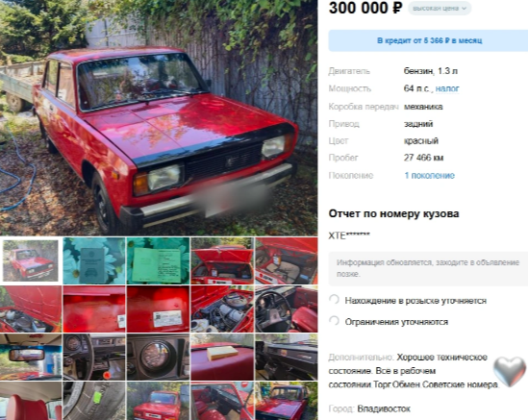Image resolution: width=528 pixels, height=420 pixels.
Task: View thumbnail of the rear-view mirror
Action: [x=31, y=358]
